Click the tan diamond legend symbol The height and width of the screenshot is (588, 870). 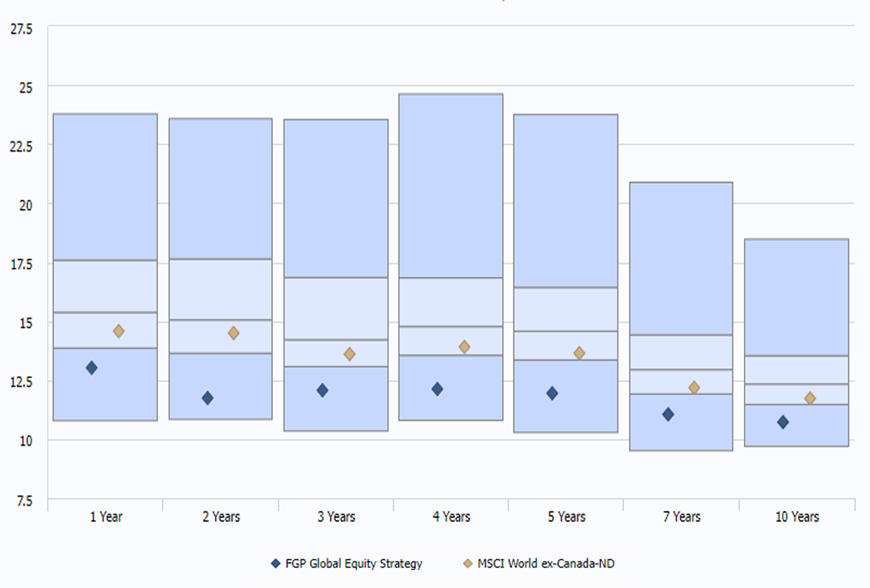(x=468, y=563)
